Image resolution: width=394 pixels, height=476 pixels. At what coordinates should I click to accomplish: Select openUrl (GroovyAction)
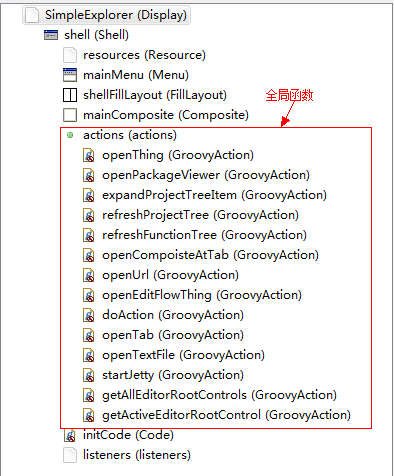point(170,275)
